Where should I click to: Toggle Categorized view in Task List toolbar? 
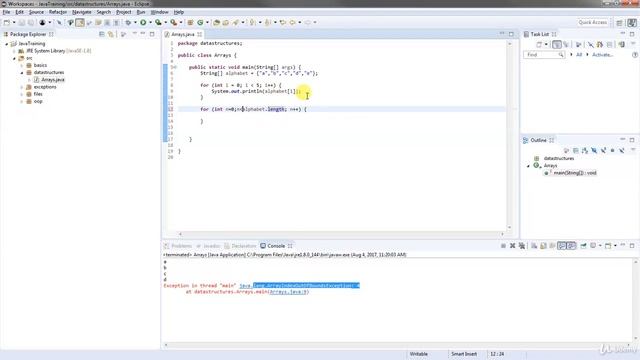pyautogui.click(x=557, y=44)
